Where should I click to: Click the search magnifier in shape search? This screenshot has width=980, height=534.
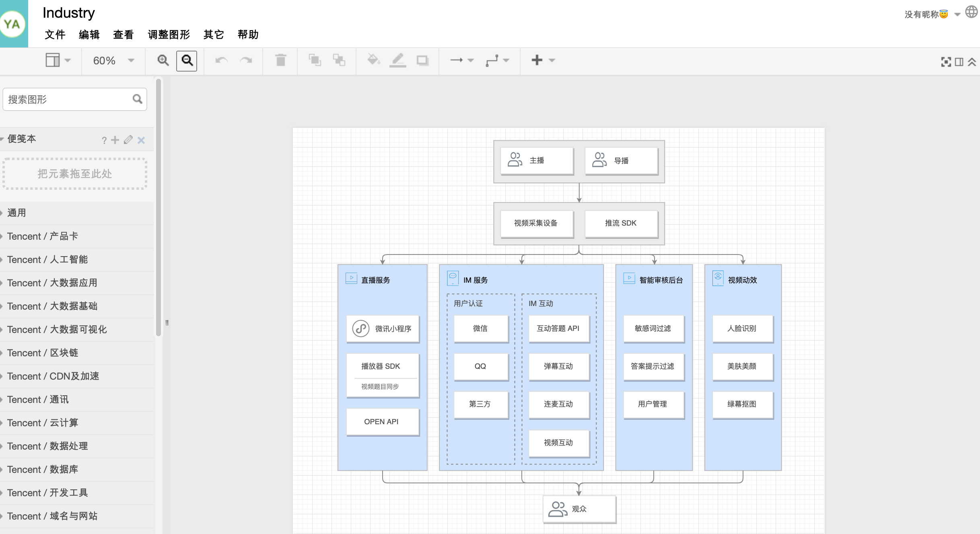coord(137,99)
